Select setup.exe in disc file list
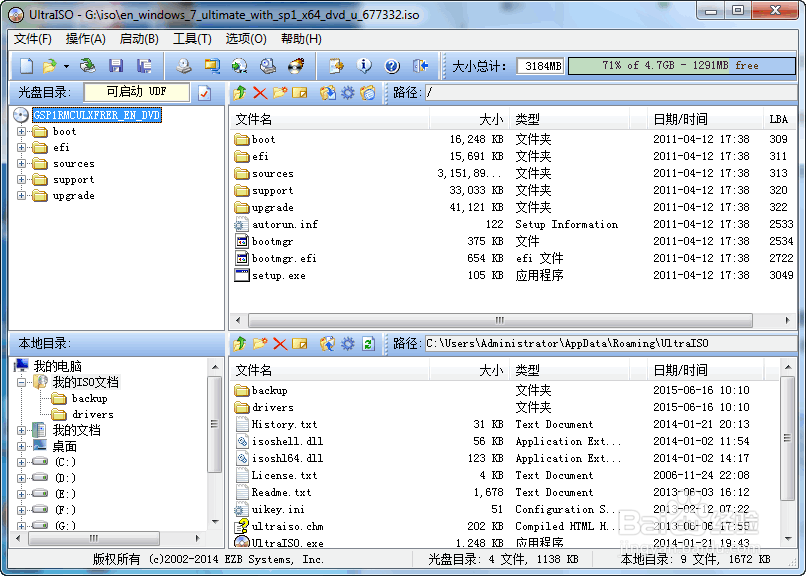 tap(279, 275)
